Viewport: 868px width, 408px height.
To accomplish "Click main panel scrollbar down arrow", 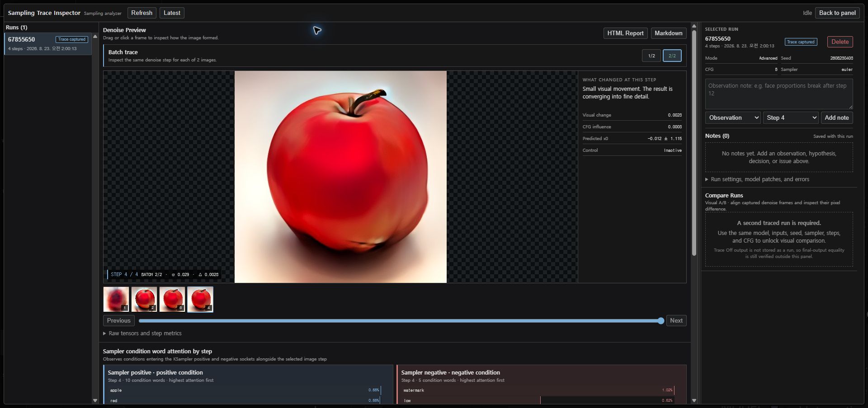I will click(694, 400).
